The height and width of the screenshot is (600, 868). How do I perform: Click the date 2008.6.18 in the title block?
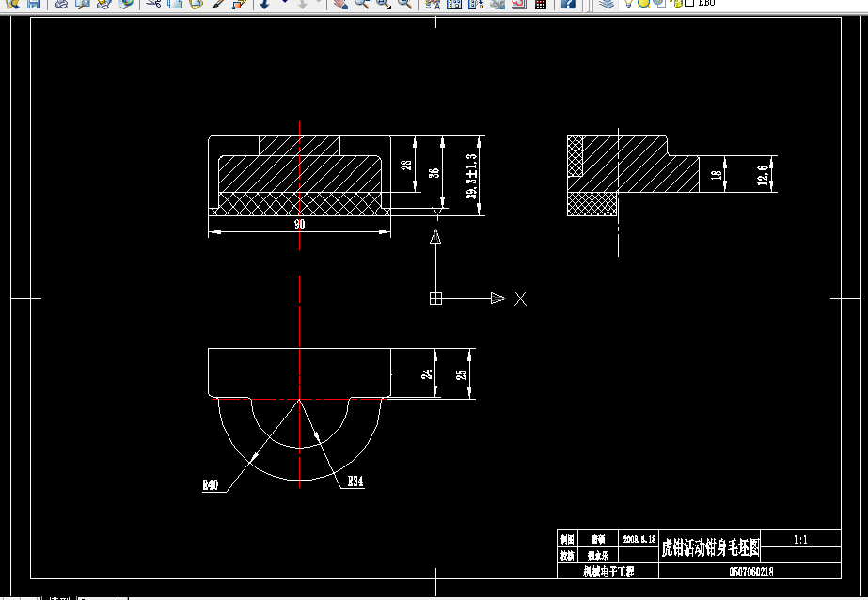click(x=639, y=539)
